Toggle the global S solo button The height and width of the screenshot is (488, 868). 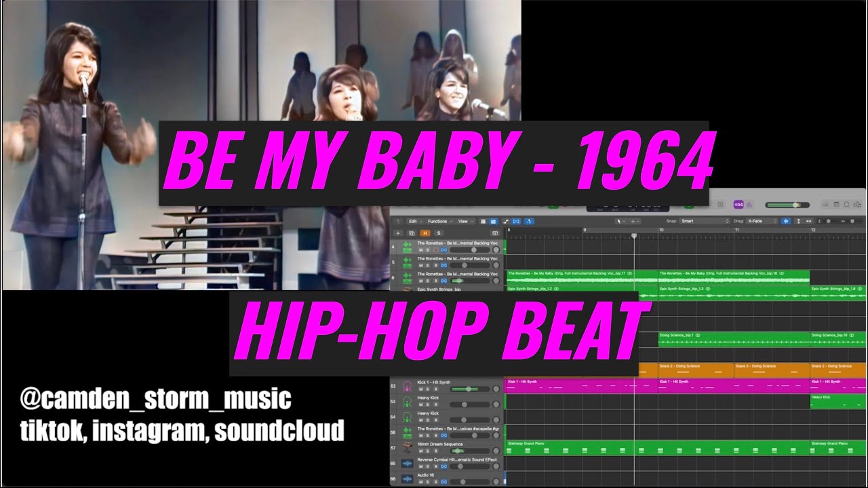(439, 233)
